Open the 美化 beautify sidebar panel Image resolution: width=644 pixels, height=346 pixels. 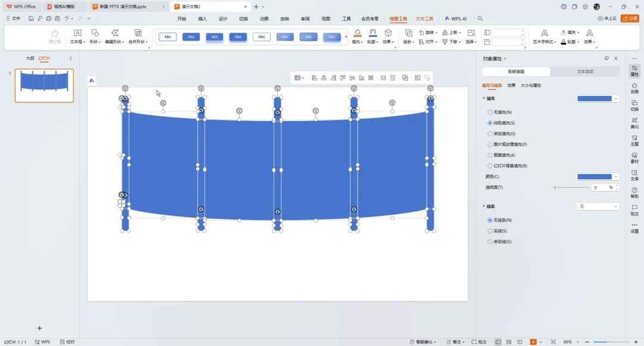point(634,123)
